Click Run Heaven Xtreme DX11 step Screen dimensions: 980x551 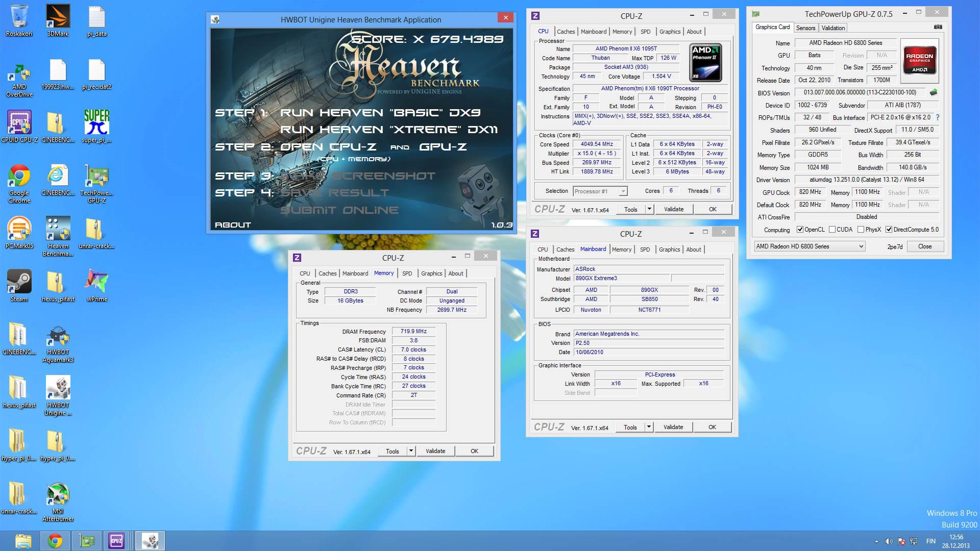pos(389,130)
